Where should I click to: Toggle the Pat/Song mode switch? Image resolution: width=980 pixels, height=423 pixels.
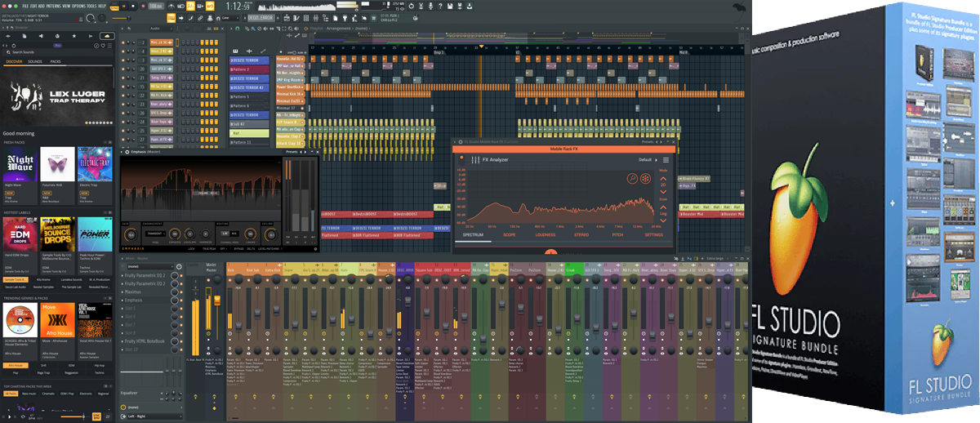(x=114, y=7)
